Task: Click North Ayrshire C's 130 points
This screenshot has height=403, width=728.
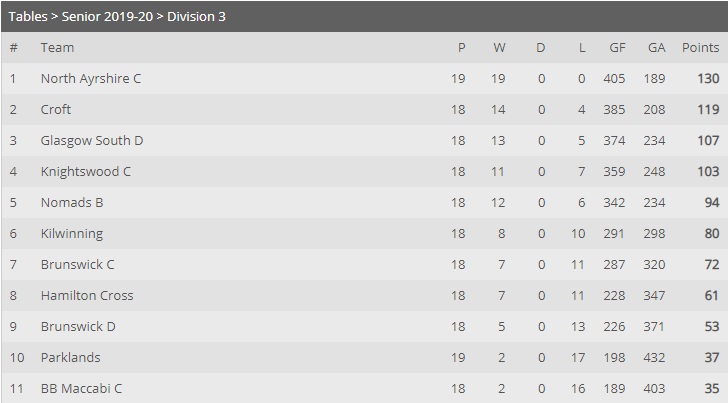Action: pyautogui.click(x=708, y=78)
